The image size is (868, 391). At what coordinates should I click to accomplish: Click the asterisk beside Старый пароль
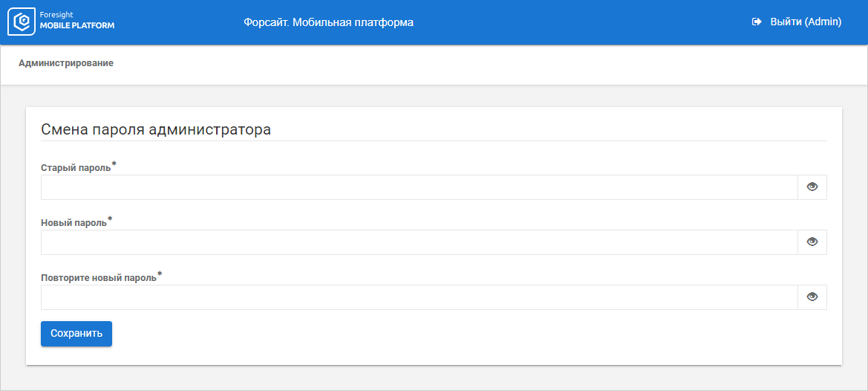coord(114,164)
